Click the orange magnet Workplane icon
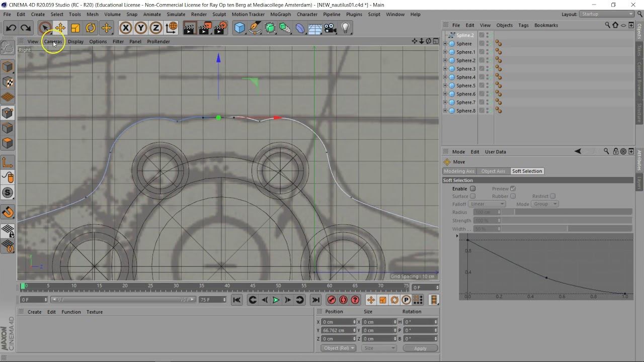 8,212
